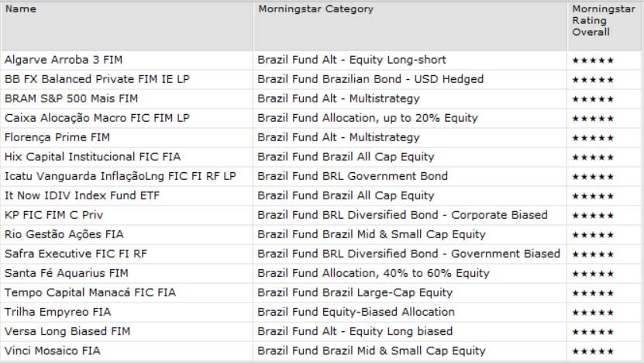Sort by Morningstar Category column header
The width and height of the screenshot is (644, 363).
315,9
